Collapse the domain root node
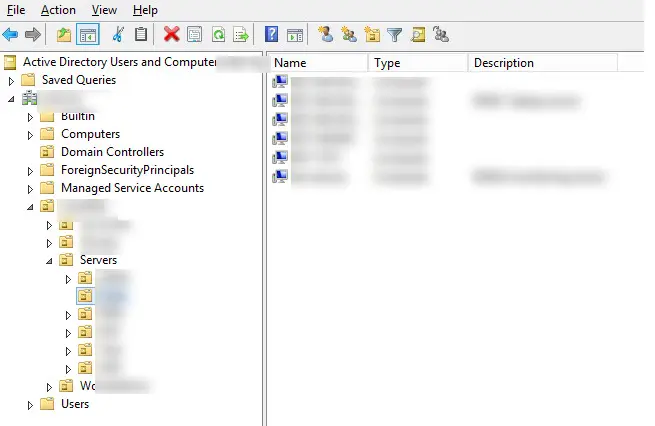 pyautogui.click(x=11, y=99)
